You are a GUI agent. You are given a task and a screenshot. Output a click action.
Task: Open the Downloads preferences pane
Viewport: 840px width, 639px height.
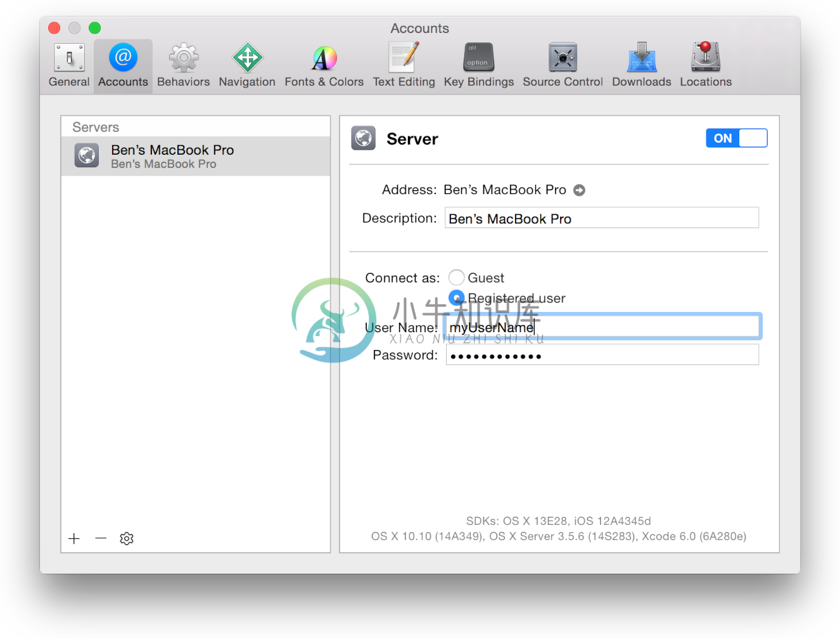[641, 65]
